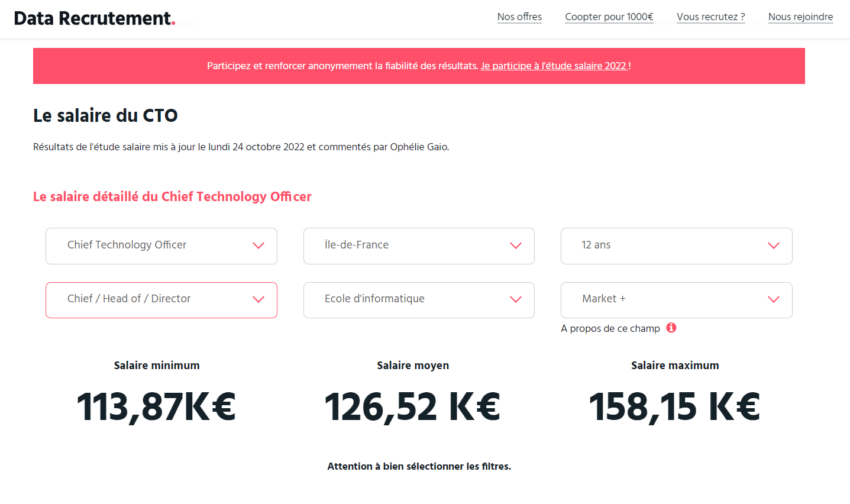Click chevron arrow on Chief Technology Officer dropdown
Viewport: 850px width, 504px height.
tap(258, 245)
